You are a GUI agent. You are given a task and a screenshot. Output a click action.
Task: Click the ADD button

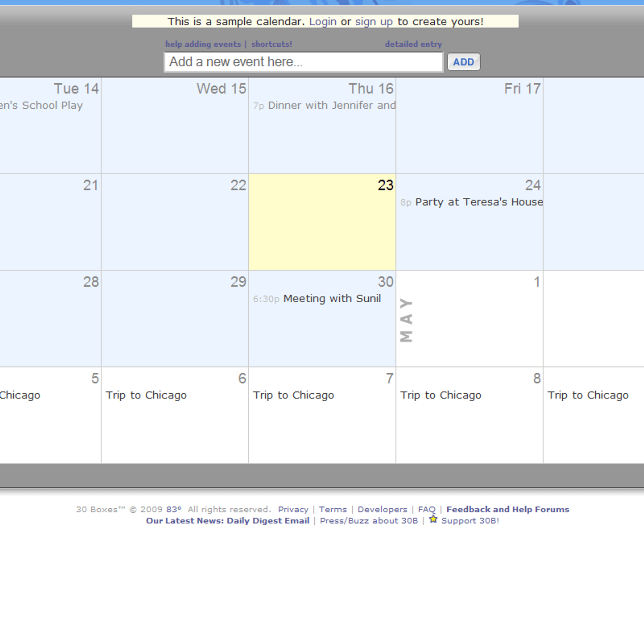click(464, 62)
